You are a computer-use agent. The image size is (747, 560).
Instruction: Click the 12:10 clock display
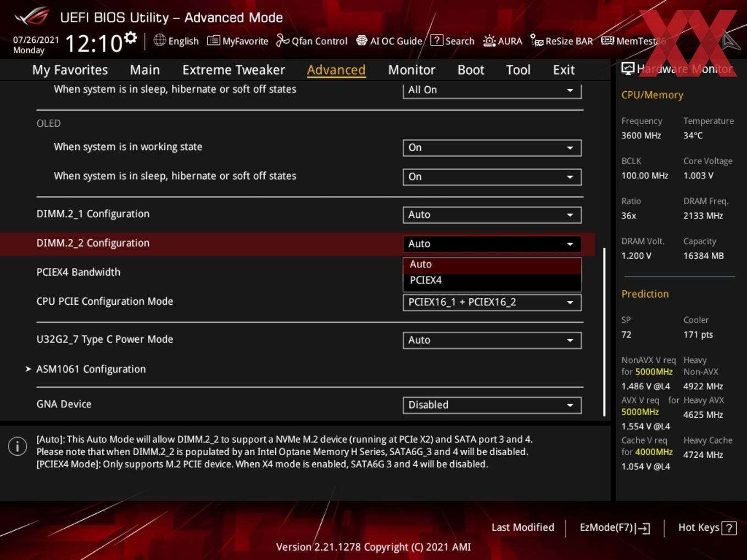pyautogui.click(x=93, y=43)
